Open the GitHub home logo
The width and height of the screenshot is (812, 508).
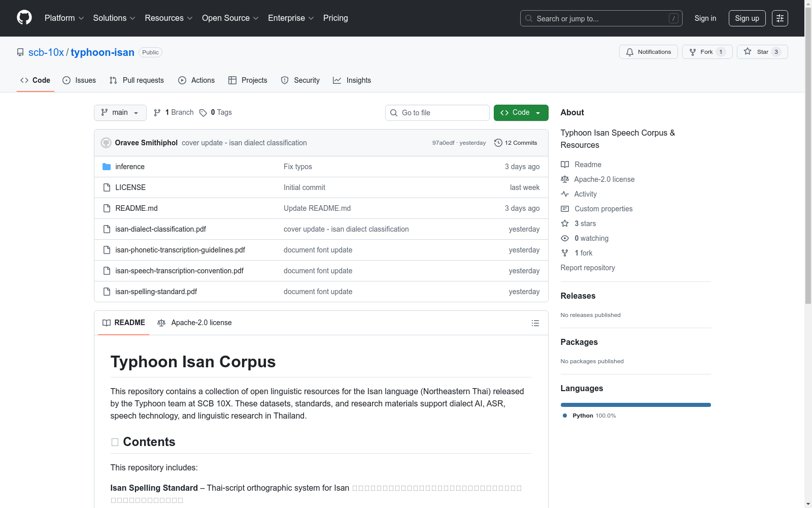tap(24, 18)
